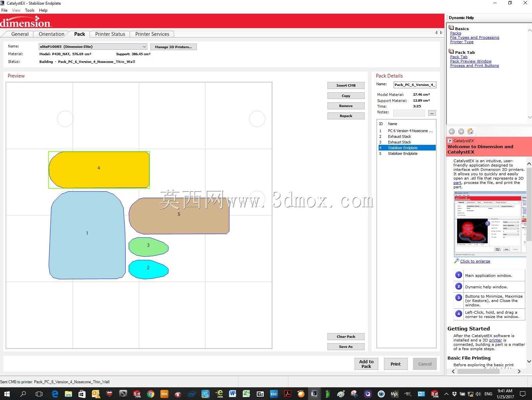
Task: Open File Types and Processing link
Action: pyautogui.click(x=475, y=37)
